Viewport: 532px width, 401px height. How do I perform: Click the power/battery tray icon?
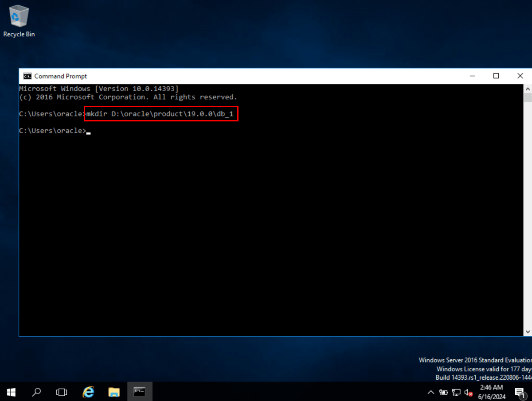click(x=443, y=392)
